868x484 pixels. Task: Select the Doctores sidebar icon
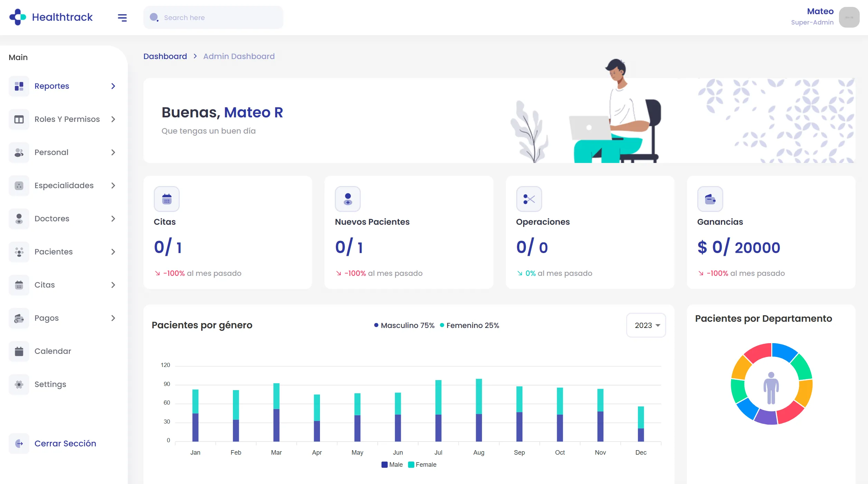click(19, 218)
